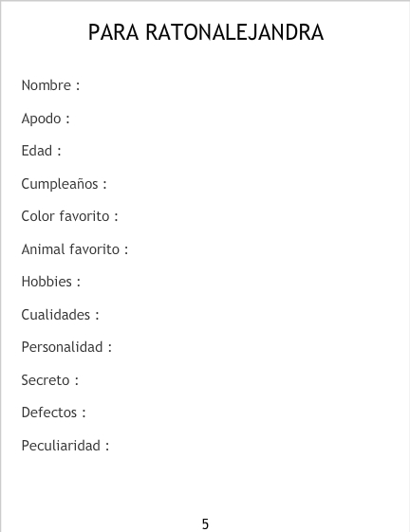The width and height of the screenshot is (410, 532).
Task: Click the Nombre field label
Action: 50,85
